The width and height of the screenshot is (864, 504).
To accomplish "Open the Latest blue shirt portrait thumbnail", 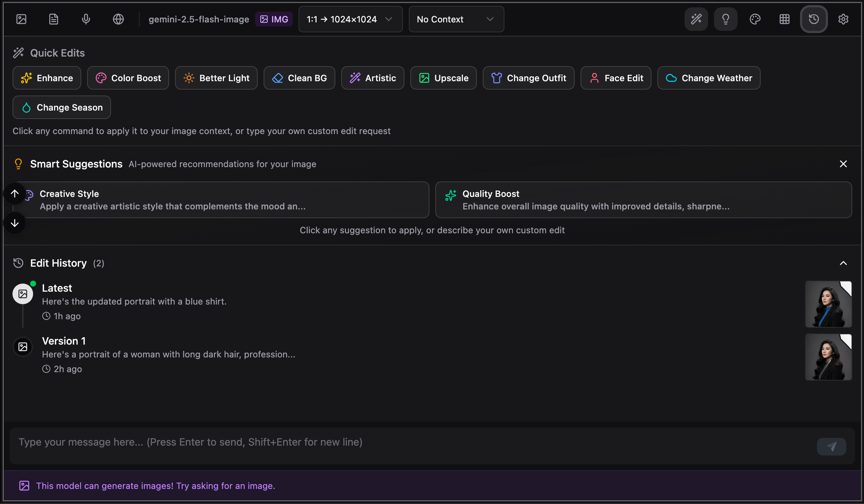I will (828, 304).
